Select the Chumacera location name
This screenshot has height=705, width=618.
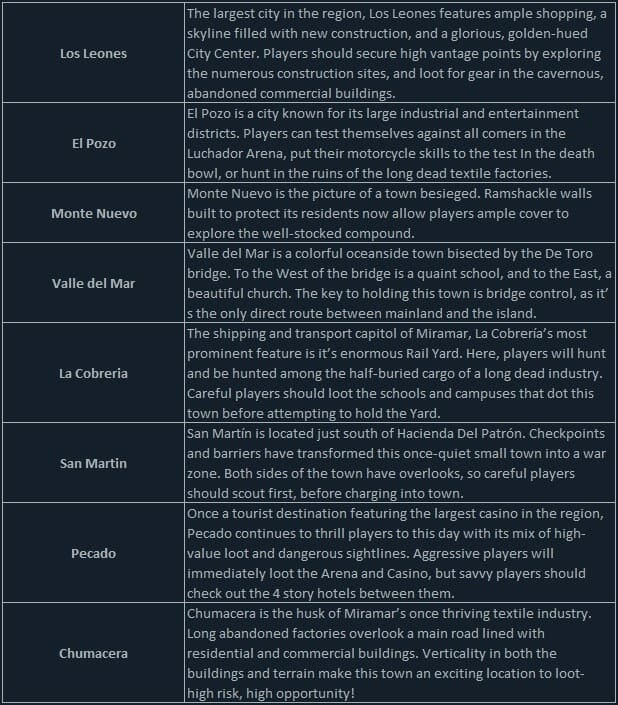tap(93, 653)
